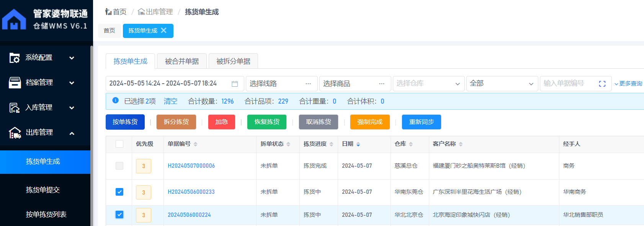Toggle the select-all header checkbox
The height and width of the screenshot is (226, 644).
click(x=119, y=144)
